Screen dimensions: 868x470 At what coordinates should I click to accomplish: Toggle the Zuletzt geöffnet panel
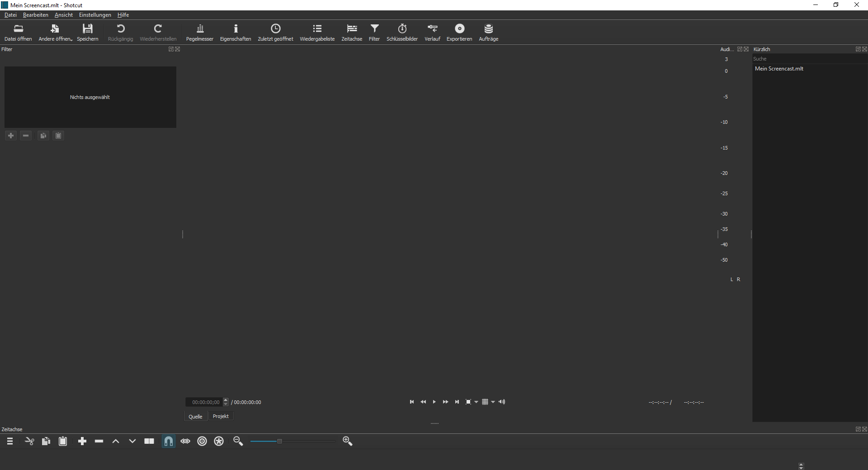275,33
